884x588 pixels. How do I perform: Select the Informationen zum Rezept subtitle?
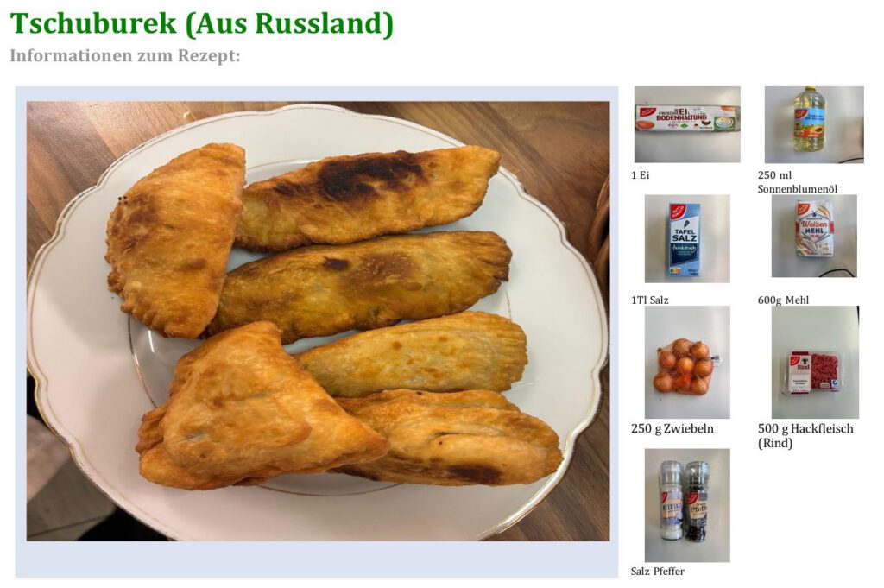[x=124, y=56]
